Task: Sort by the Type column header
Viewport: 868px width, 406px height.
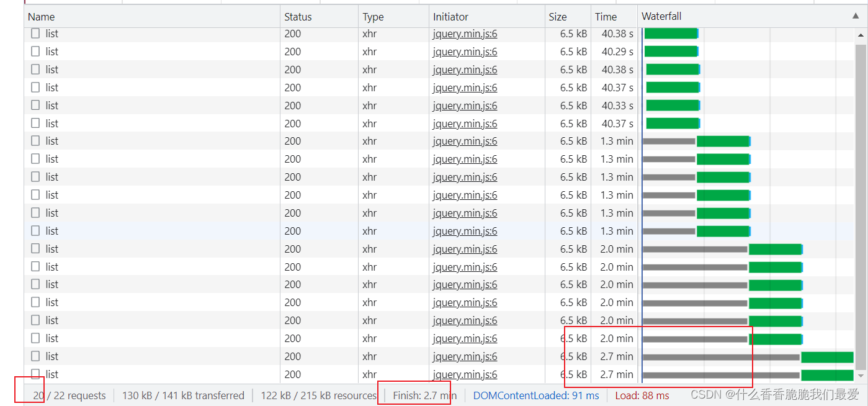Action: coord(373,17)
